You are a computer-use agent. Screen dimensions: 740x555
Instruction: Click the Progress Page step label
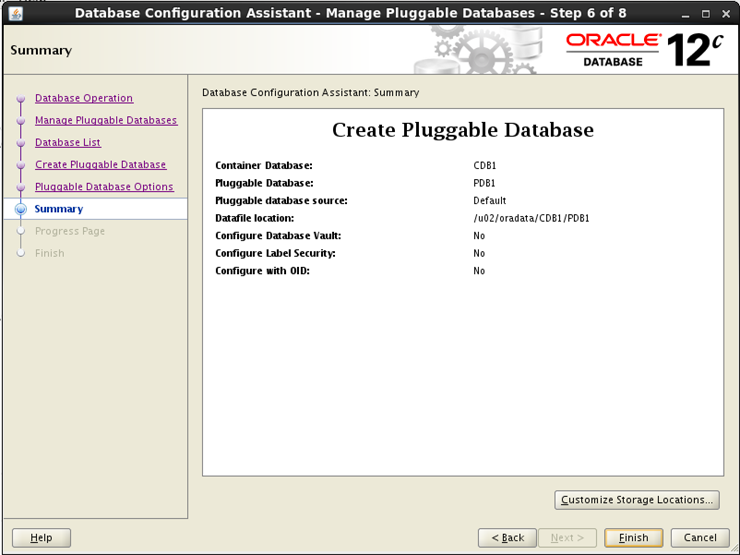(70, 231)
